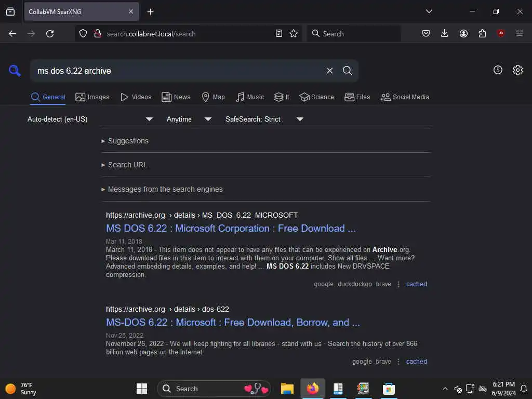Switch to Science search tab
The height and width of the screenshot is (399, 532).
(316, 97)
